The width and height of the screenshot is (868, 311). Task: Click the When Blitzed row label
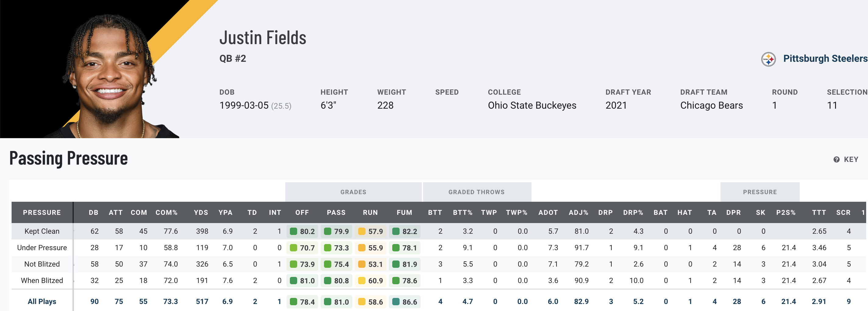(x=42, y=280)
